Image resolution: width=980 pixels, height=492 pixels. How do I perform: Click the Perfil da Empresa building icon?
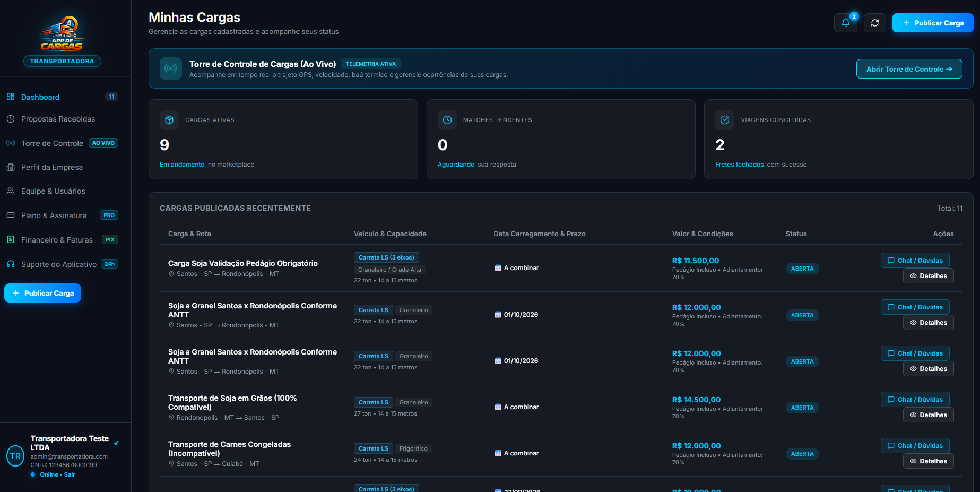tap(11, 167)
